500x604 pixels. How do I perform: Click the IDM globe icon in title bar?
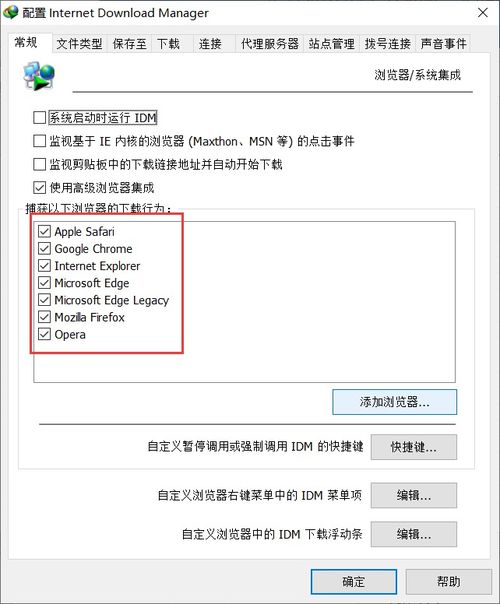tap(10, 12)
